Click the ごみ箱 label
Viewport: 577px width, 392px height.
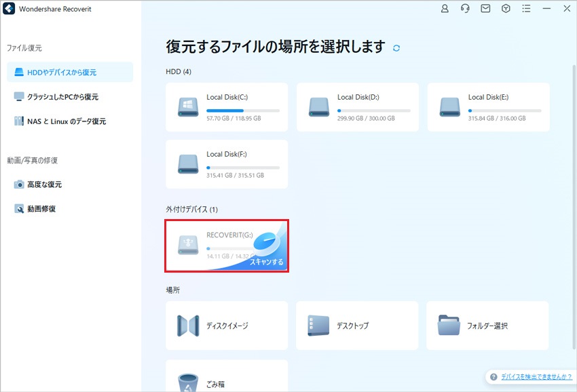point(216,385)
